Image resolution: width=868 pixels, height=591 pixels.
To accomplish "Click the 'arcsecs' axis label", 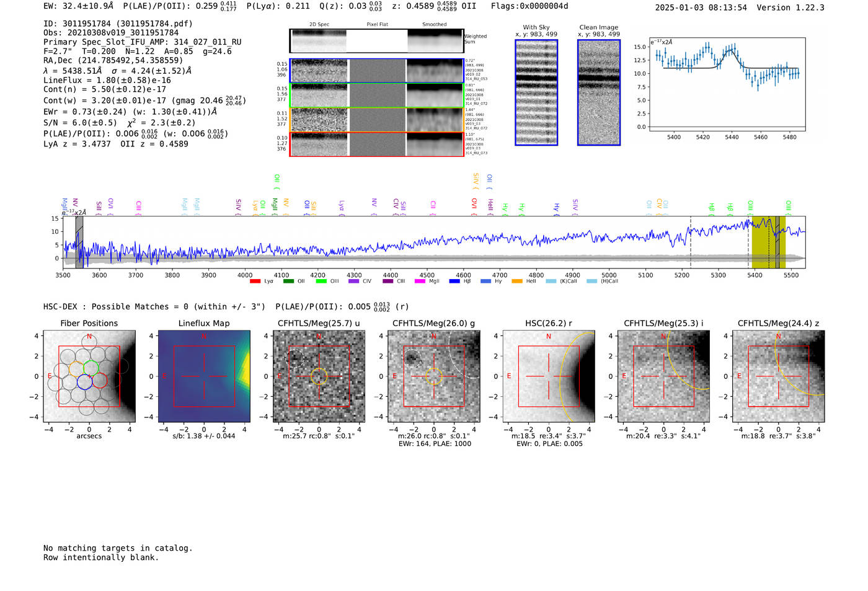I will point(89,436).
